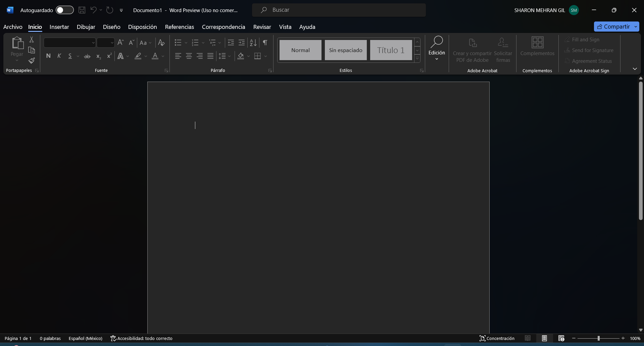Screen dimensions: 644x346
Task: Switch to web layout view in status bar
Action: click(561, 338)
